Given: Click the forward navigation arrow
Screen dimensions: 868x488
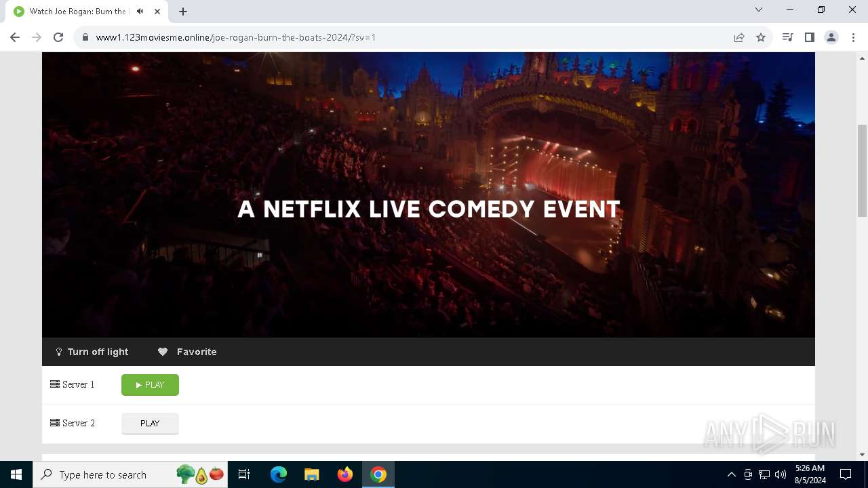Looking at the screenshot, I should tap(37, 37).
